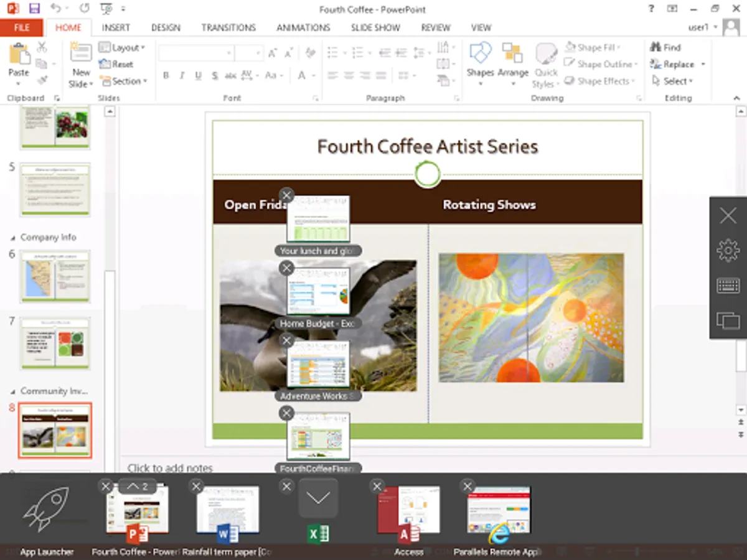Show the keyboard from side panel
The image size is (747, 560).
728,285
